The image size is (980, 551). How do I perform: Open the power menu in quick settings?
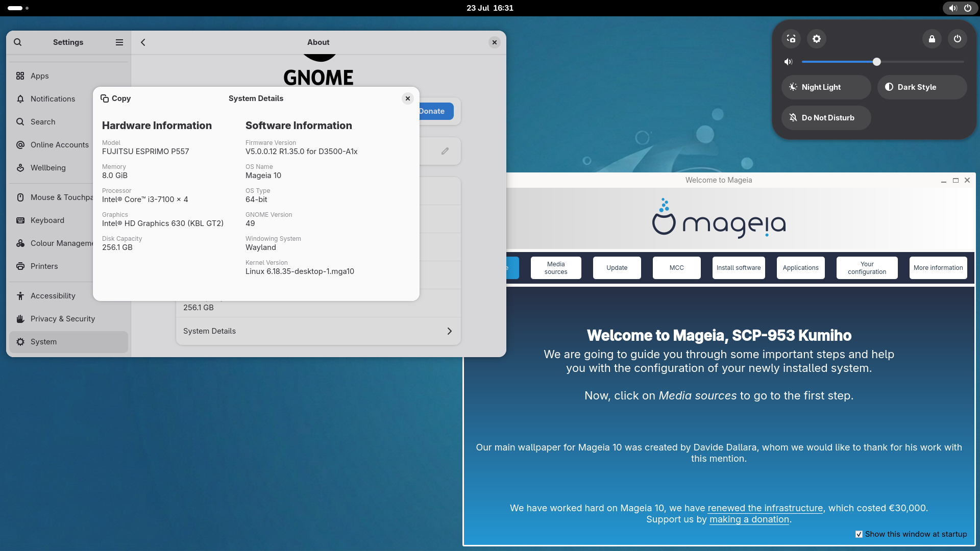[958, 39]
